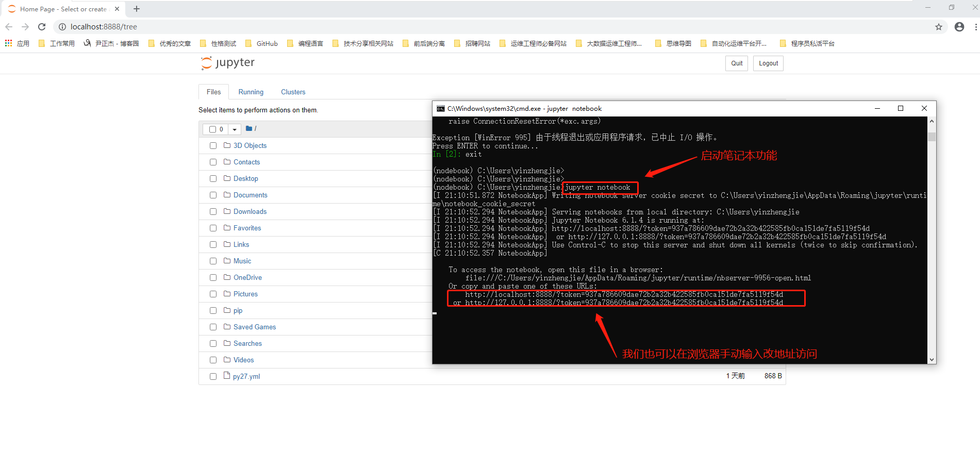The image size is (980, 469).
Task: Open a new browser tab with plus
Action: click(137, 9)
